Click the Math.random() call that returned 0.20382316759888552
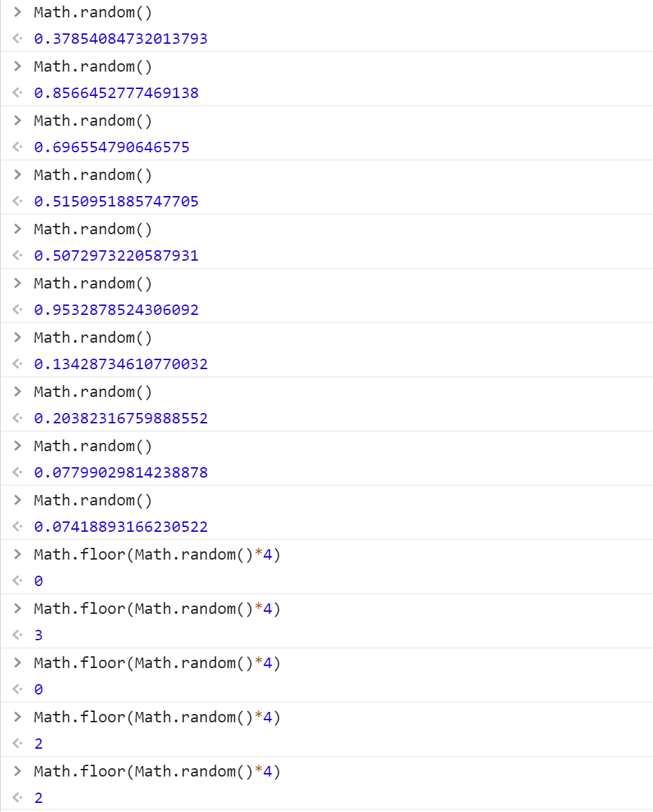This screenshot has height=812, width=653. [93, 392]
